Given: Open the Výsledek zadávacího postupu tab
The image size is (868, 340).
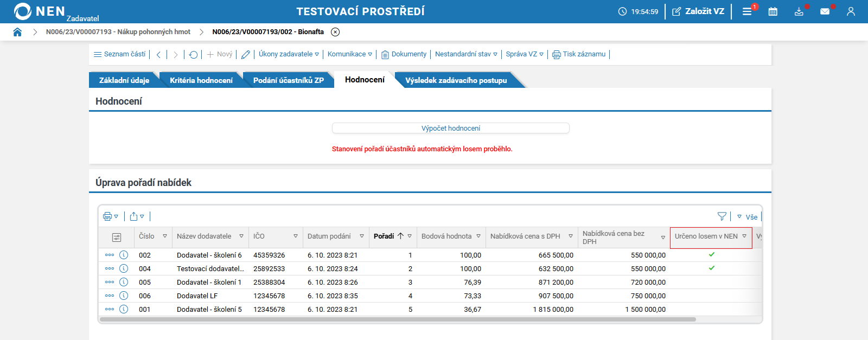Looking at the screenshot, I should coord(456,80).
